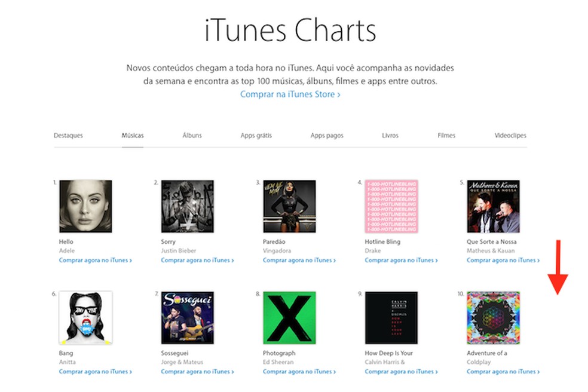The width and height of the screenshot is (588, 392).
Task: Click the How Deep Is Your song title
Action: [x=389, y=353]
